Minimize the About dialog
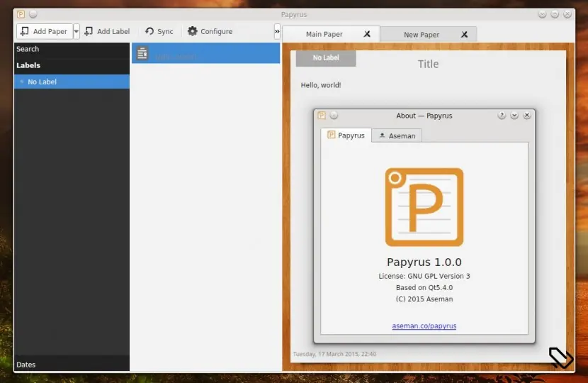The height and width of the screenshot is (383, 588). pyautogui.click(x=514, y=116)
